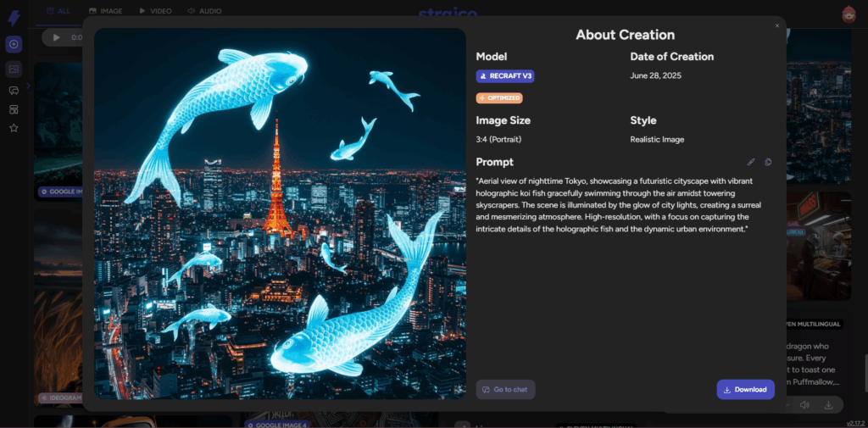Expand the sidebar with the chevron arrow
Viewport: 868px width, 428px height.
point(28,86)
